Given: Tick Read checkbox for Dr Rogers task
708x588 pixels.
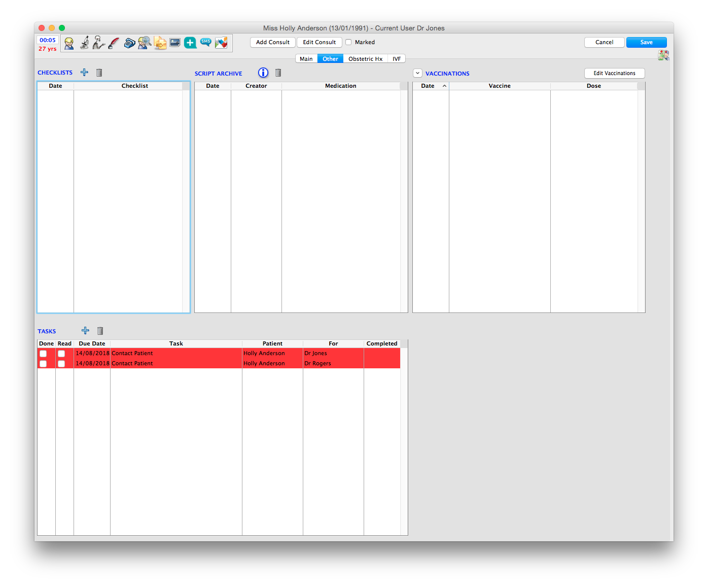Looking at the screenshot, I should coord(61,364).
